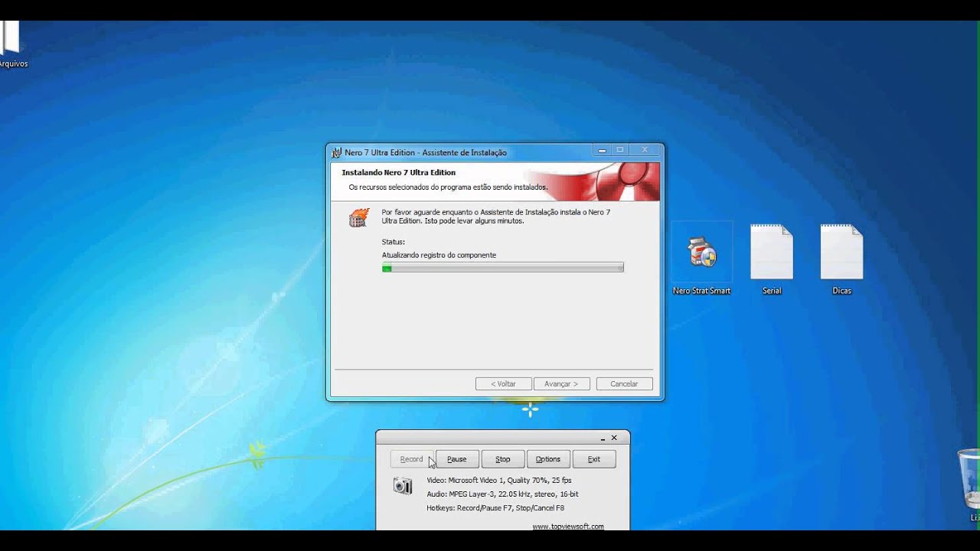Select the Serial file on desktop
980x551 pixels.
(x=772, y=259)
